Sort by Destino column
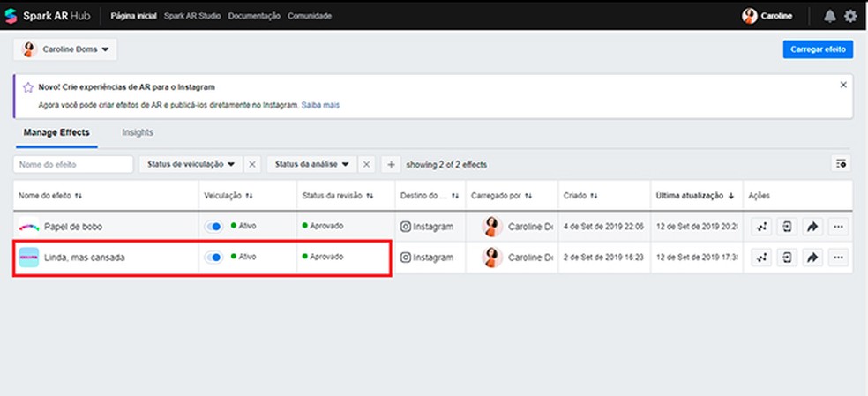This screenshot has height=396, width=868. (x=430, y=196)
